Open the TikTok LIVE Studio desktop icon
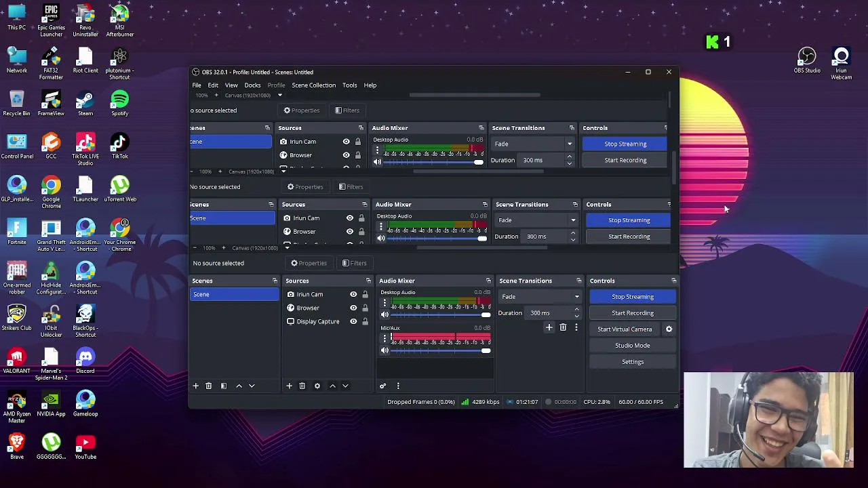 pyautogui.click(x=85, y=149)
